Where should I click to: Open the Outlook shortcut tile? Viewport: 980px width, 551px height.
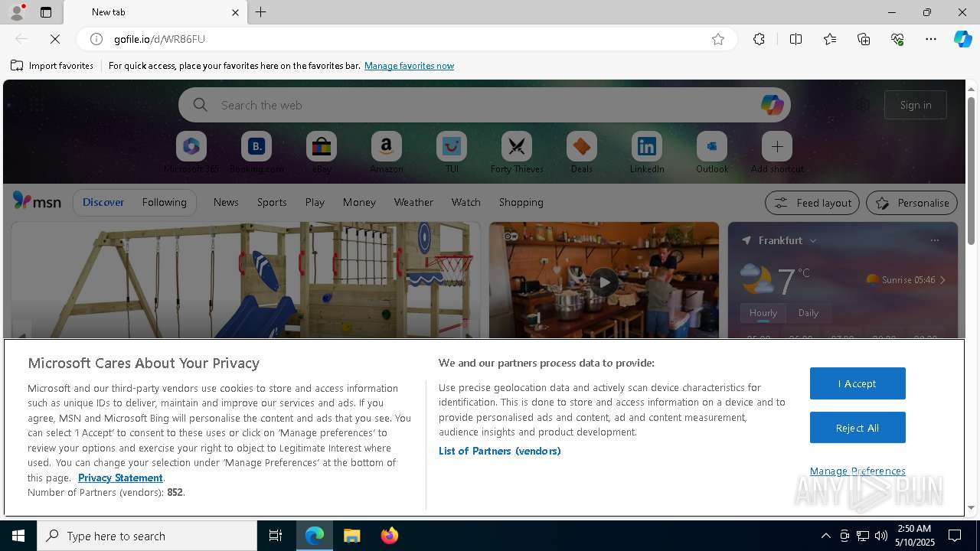[x=712, y=152]
